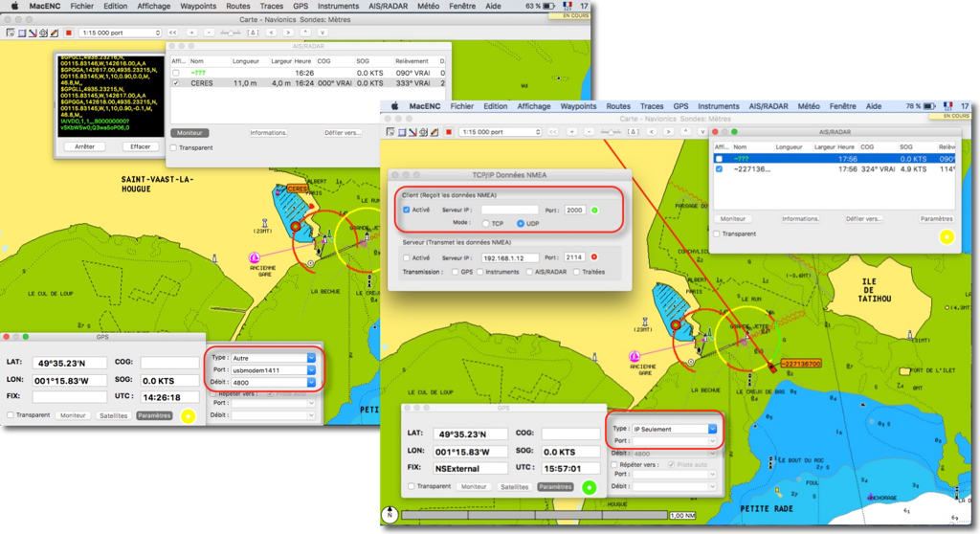Click the north compass icon at bottom of right chart
Viewport: 980px width, 534px height.
pos(390,515)
